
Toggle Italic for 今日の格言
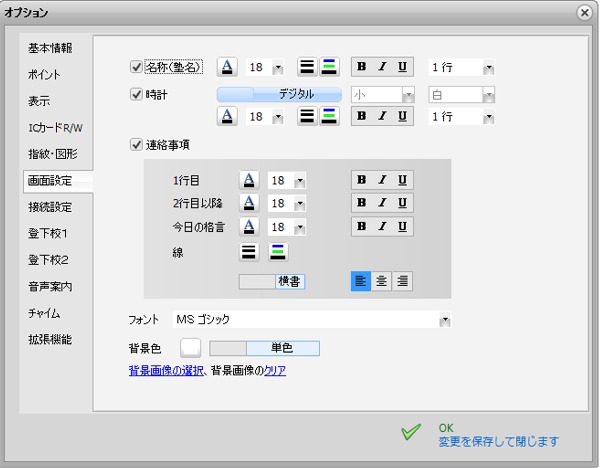(382, 227)
